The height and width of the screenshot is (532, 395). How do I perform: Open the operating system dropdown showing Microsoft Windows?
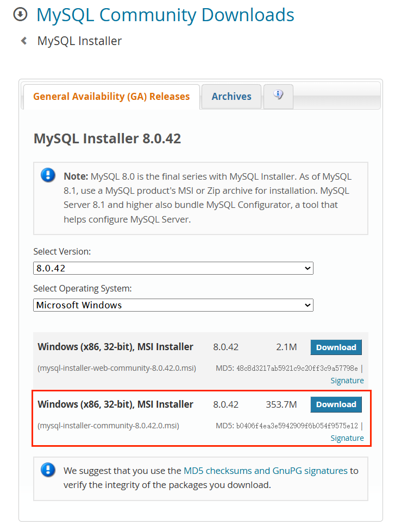click(173, 305)
